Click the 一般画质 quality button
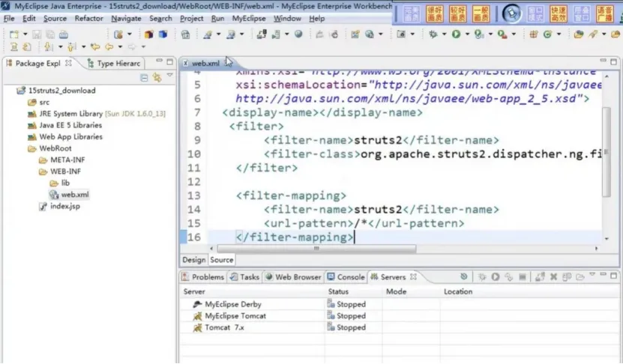 [x=481, y=14]
